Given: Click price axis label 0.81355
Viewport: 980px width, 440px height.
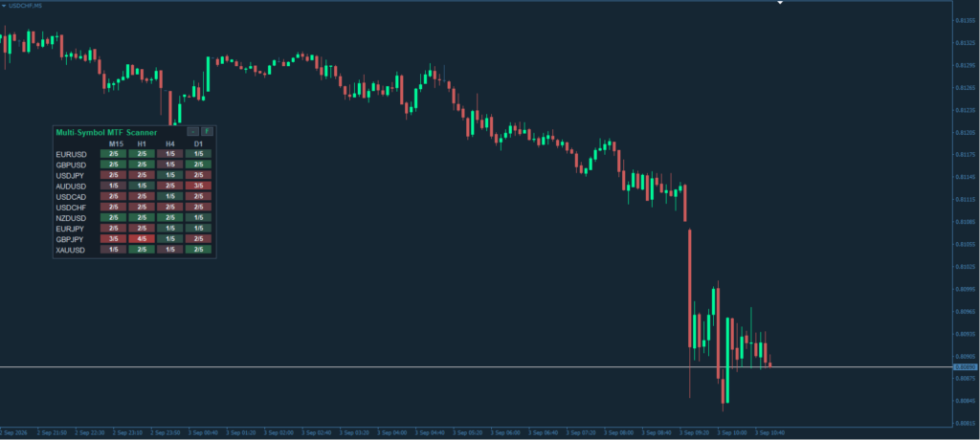Looking at the screenshot, I should (x=967, y=21).
